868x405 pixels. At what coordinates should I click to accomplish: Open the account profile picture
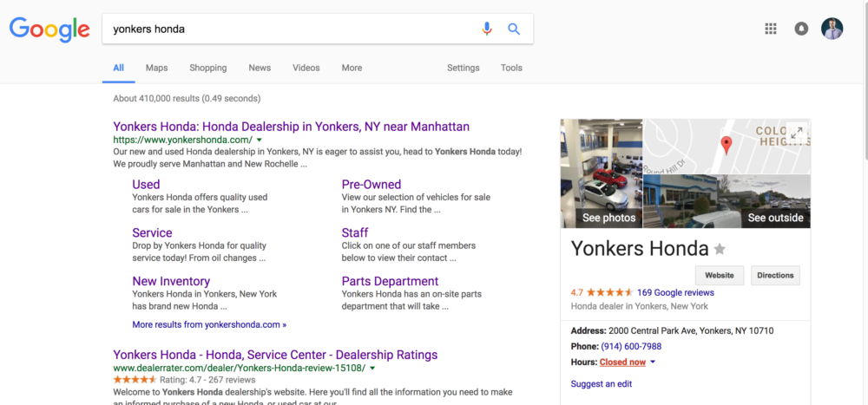point(832,29)
